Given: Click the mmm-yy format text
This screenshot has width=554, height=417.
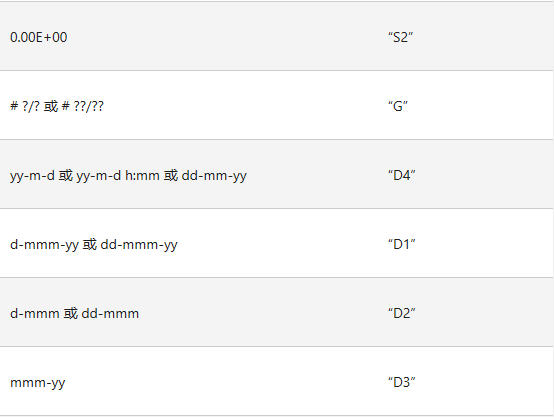Looking at the screenshot, I should coord(37,383).
